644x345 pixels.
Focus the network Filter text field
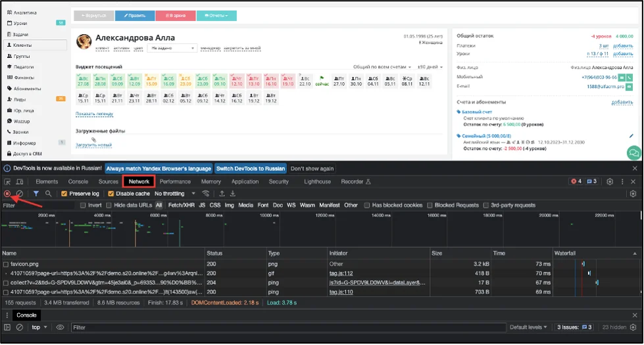[x=37, y=206]
